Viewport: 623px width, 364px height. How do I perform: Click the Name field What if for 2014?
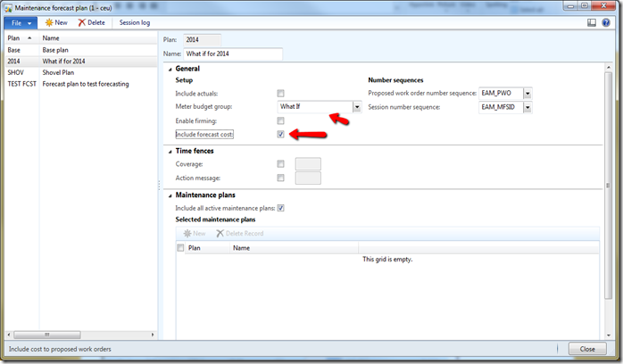click(233, 54)
